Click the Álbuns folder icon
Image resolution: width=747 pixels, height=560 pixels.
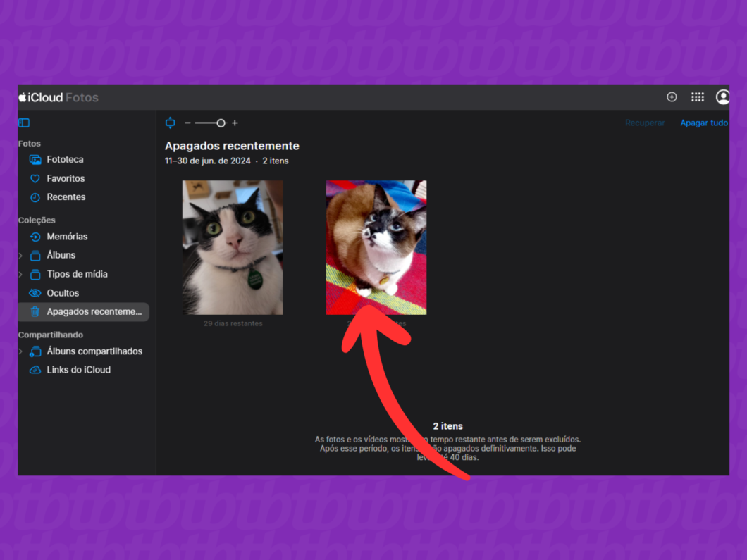click(35, 256)
